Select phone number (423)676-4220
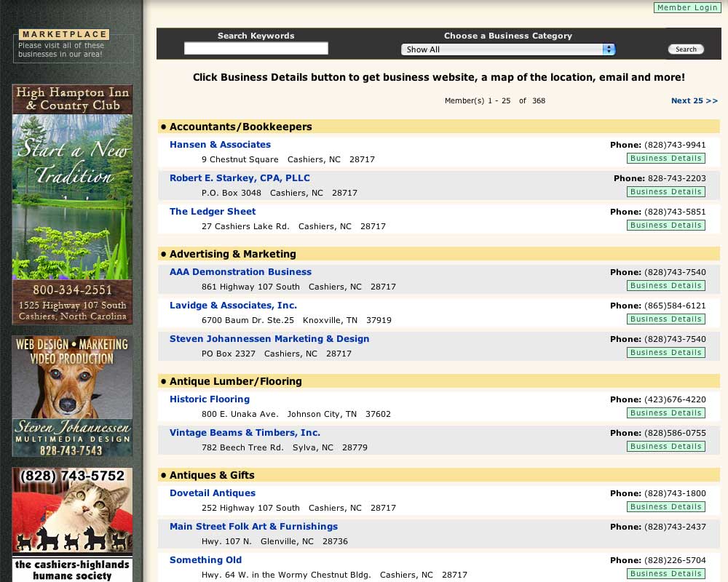This screenshot has height=582, width=728. coord(675,399)
